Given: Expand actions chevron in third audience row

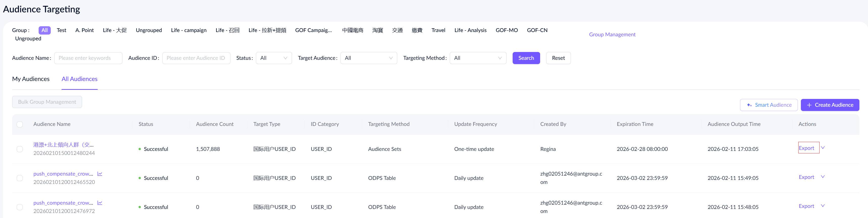Looking at the screenshot, I should pyautogui.click(x=823, y=206).
